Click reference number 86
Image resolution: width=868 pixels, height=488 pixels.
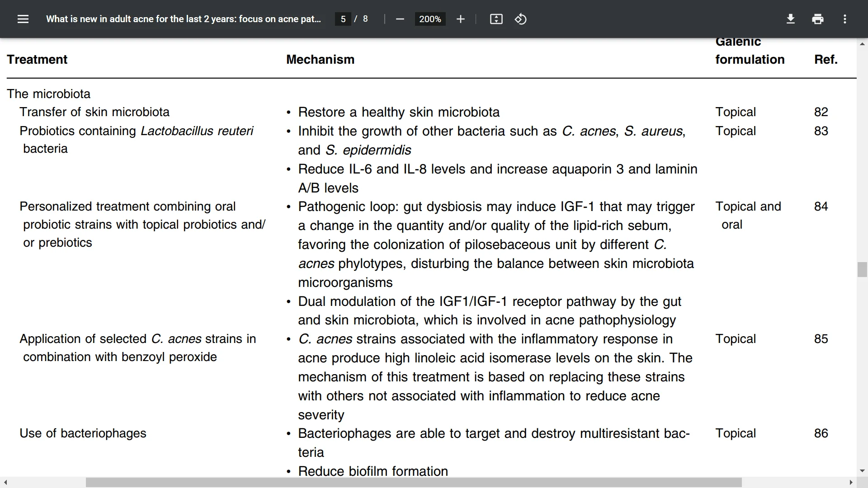click(821, 433)
